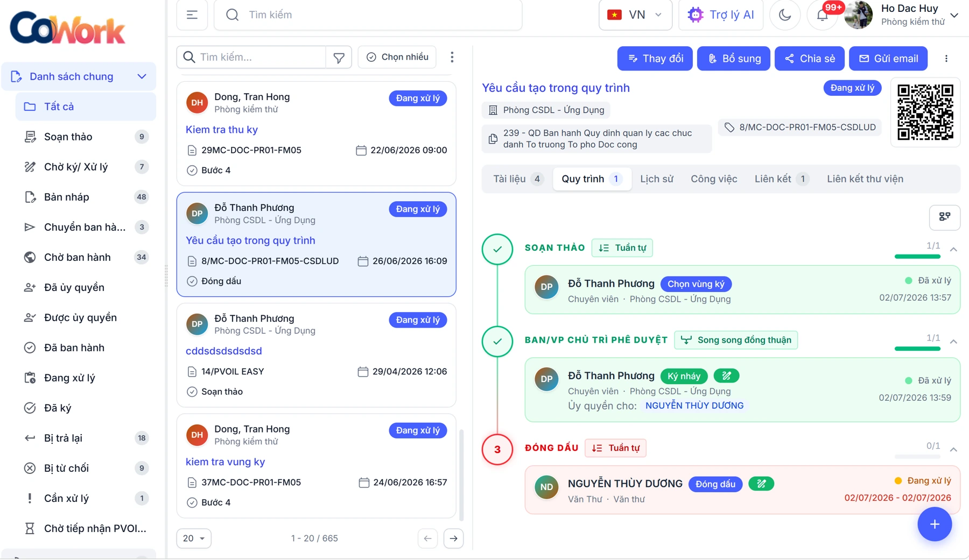
Task: Switch to Liên kết thư viện tab
Action: coord(865,179)
